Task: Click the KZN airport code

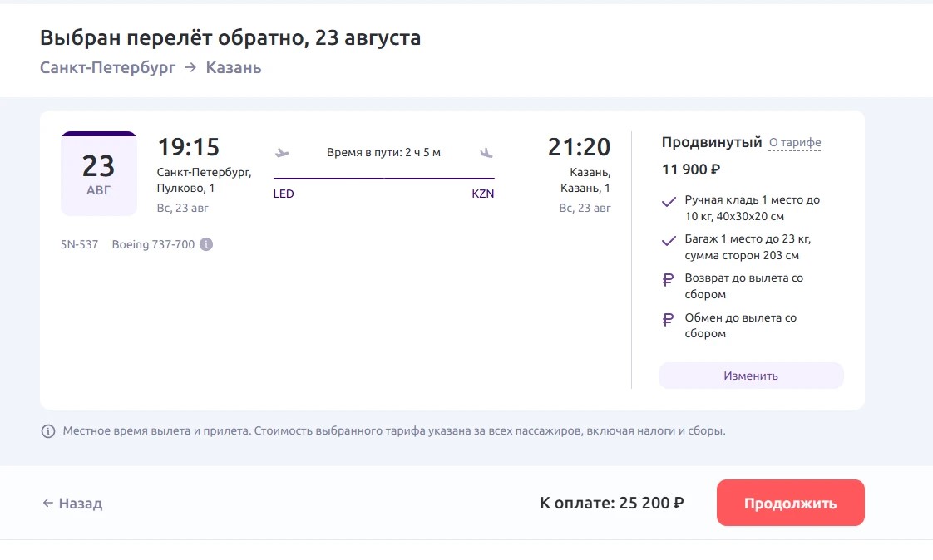Action: 483,194
